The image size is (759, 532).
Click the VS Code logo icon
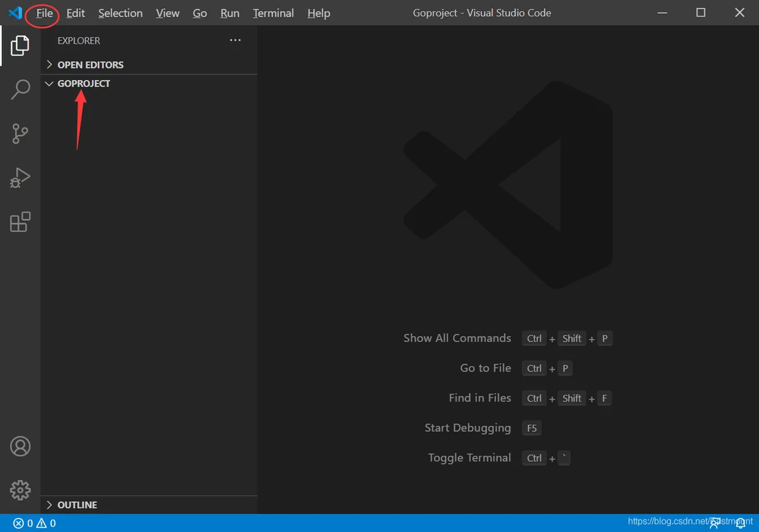[x=15, y=13]
